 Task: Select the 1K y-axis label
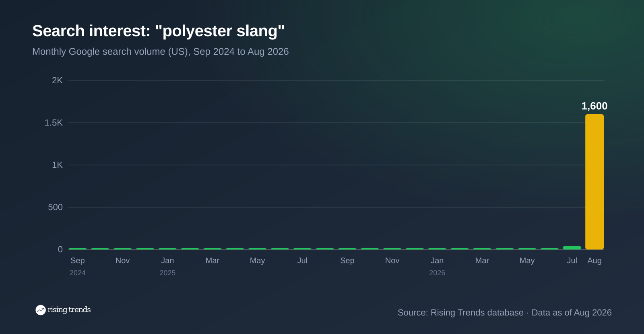[58, 165]
